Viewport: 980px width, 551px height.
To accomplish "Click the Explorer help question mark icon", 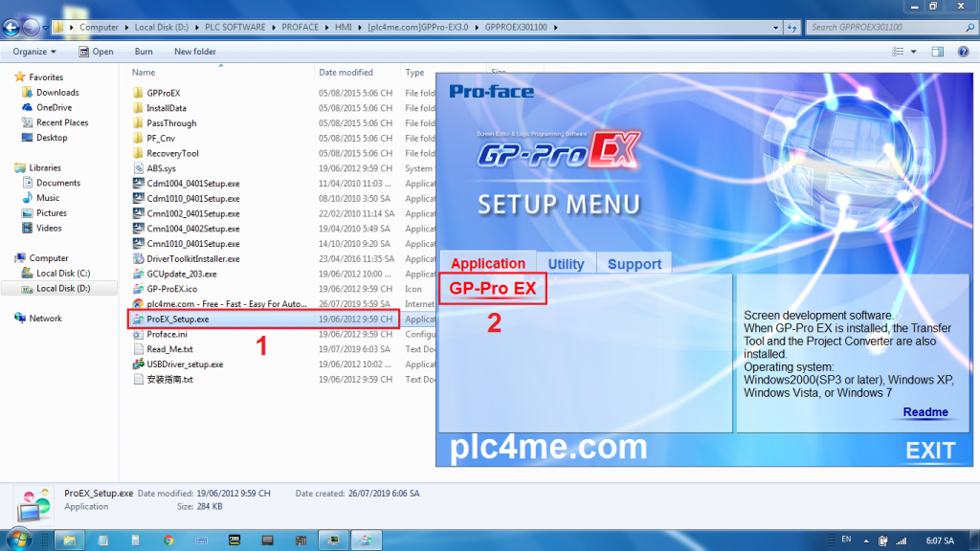I will point(963,52).
